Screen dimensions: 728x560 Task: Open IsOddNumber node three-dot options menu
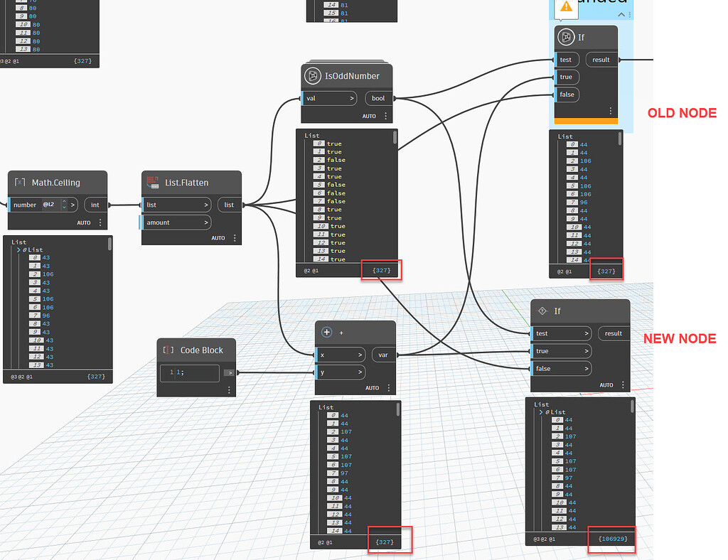[385, 116]
